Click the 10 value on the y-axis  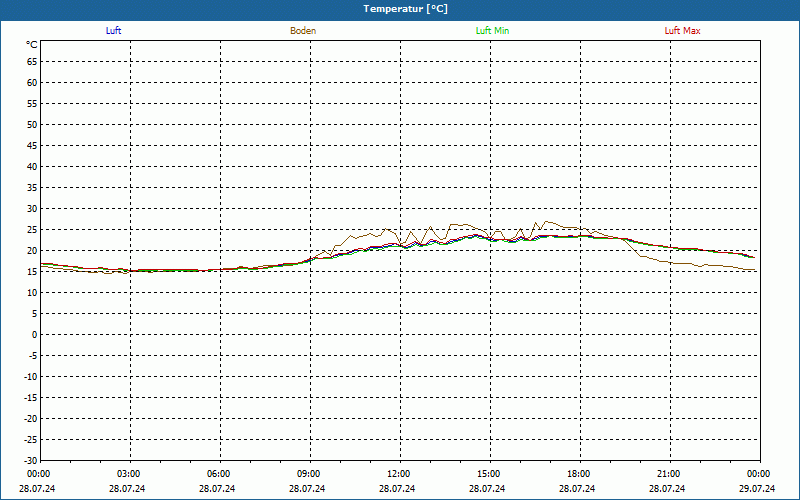[x=32, y=293]
